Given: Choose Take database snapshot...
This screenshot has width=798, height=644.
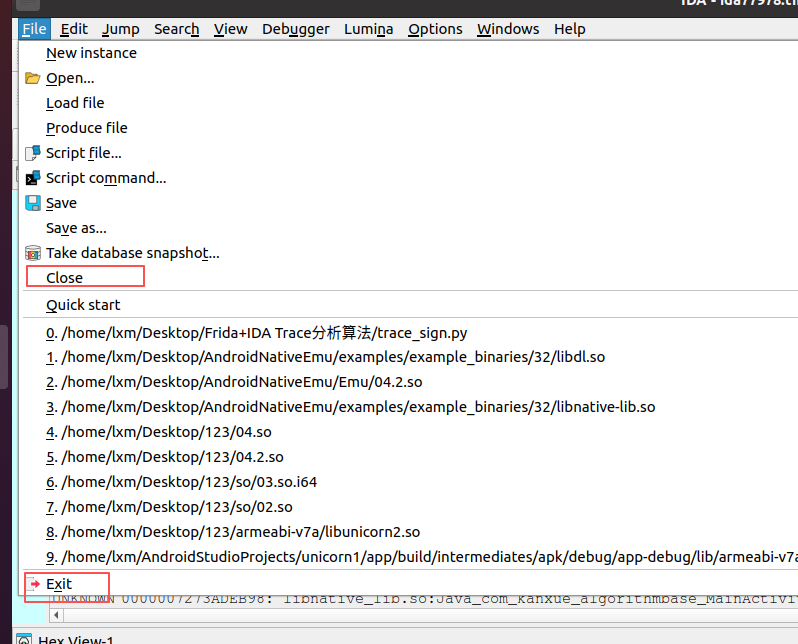Looking at the screenshot, I should coord(410,253).
